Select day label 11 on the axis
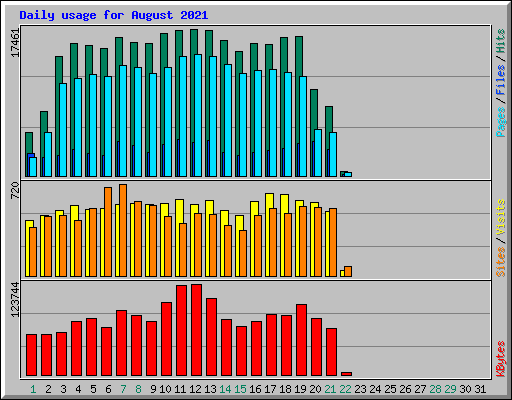Image resolution: width=512 pixels, height=400 pixels. (x=180, y=389)
